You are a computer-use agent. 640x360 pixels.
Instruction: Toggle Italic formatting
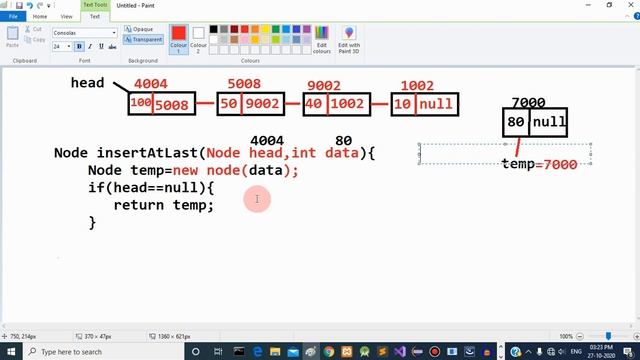[90, 47]
